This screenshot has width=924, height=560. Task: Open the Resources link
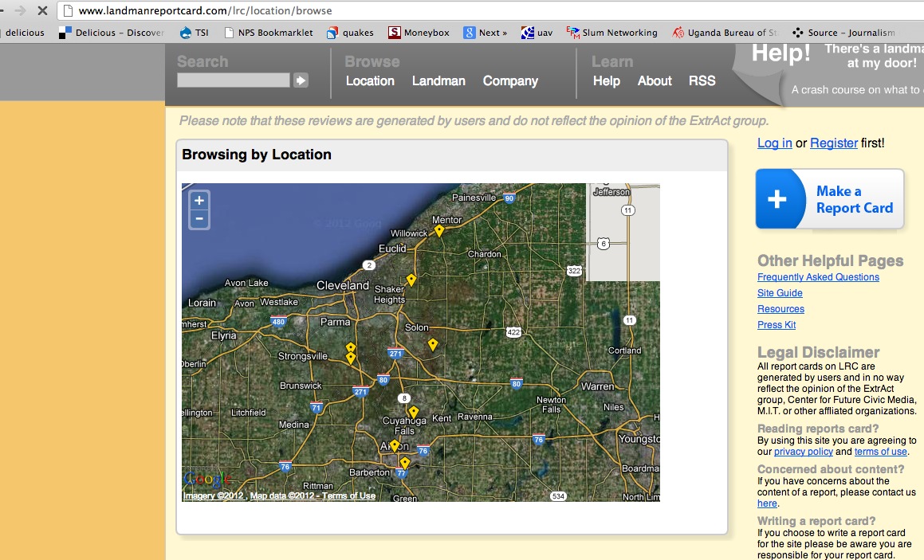[x=780, y=308]
